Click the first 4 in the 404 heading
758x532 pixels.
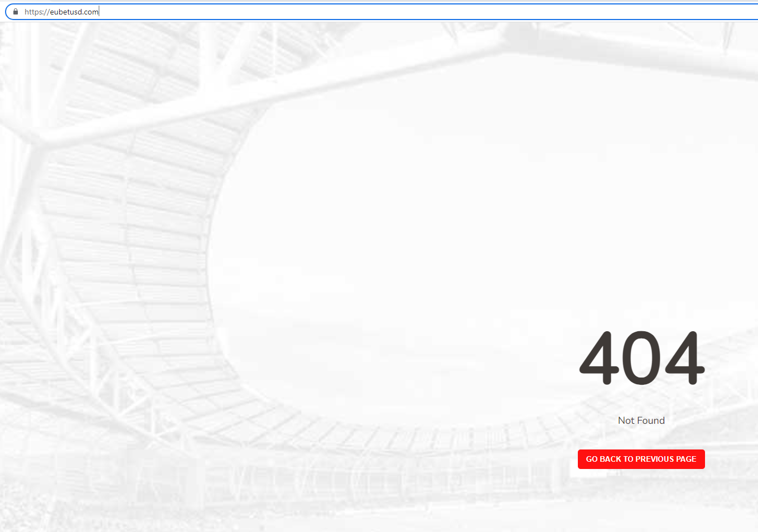(x=600, y=358)
